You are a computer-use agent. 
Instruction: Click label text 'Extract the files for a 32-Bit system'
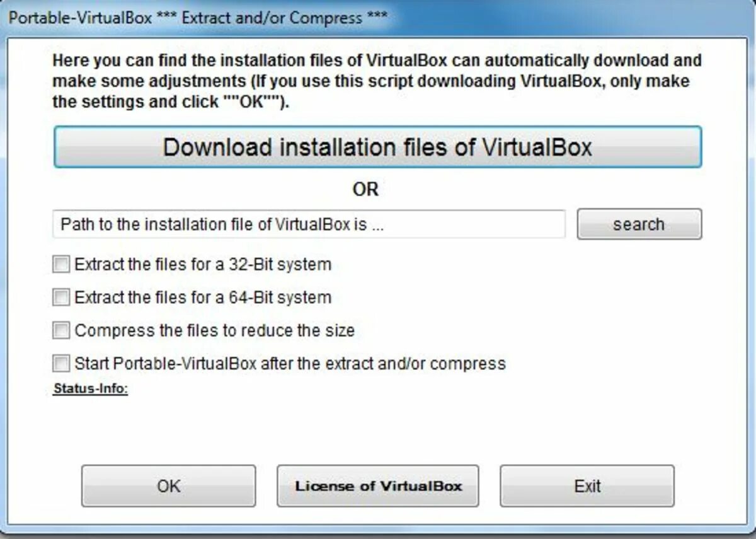click(202, 264)
